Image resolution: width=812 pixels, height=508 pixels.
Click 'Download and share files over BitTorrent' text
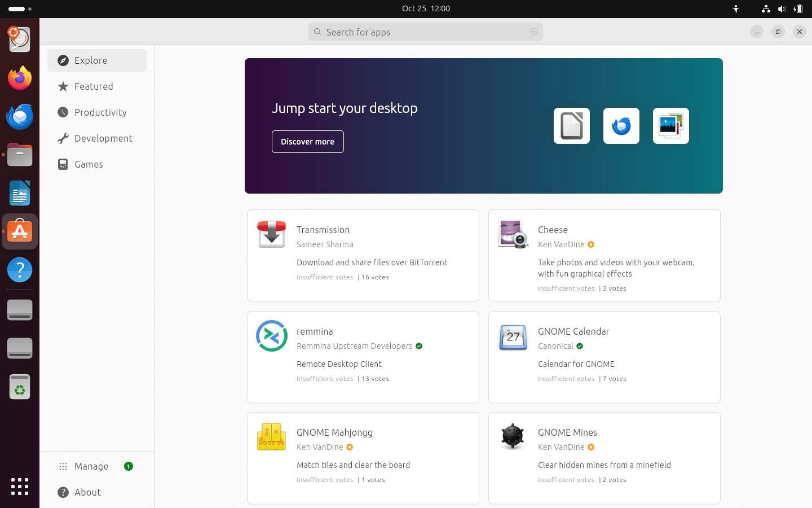tap(372, 262)
